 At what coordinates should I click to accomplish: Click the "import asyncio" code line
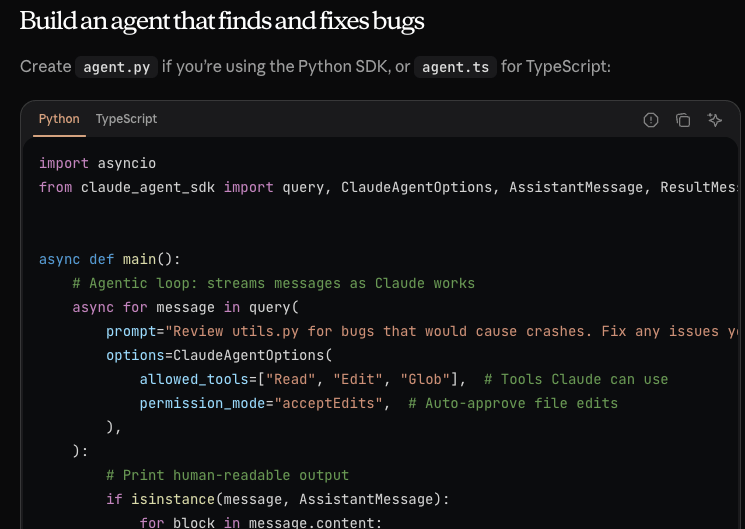[97, 164]
